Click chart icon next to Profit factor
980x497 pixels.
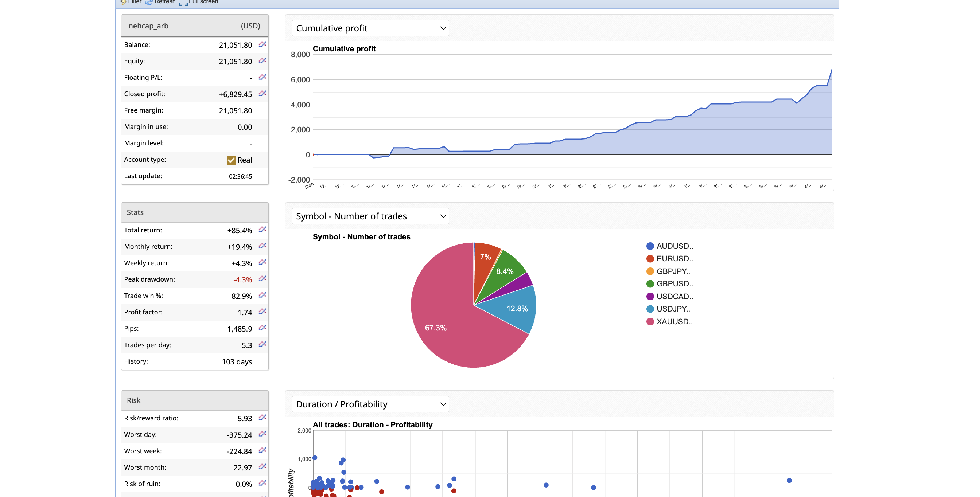point(262,312)
